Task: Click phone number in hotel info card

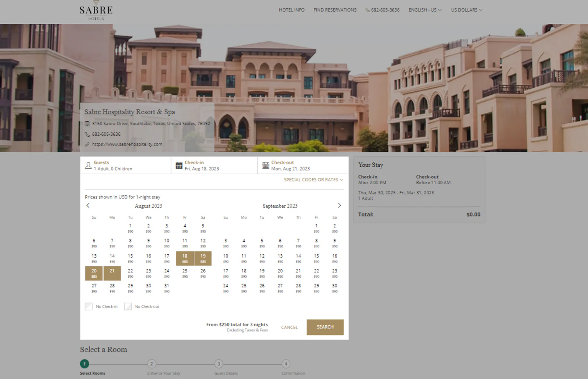Action: [106, 134]
